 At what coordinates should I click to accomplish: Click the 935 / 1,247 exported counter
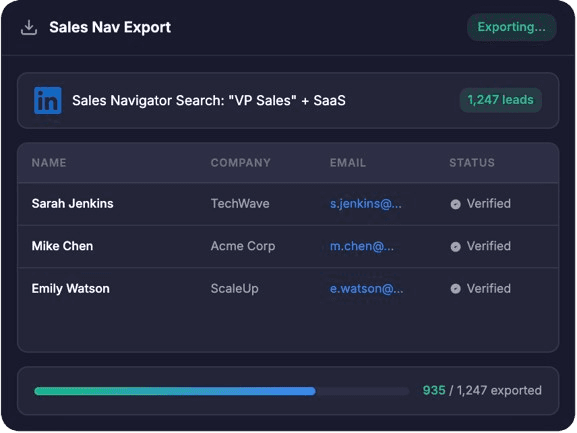[482, 390]
